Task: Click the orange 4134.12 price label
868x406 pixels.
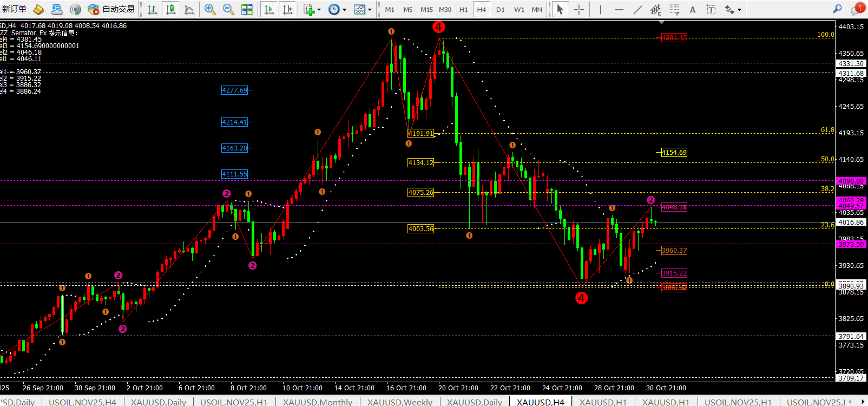Action: click(421, 163)
